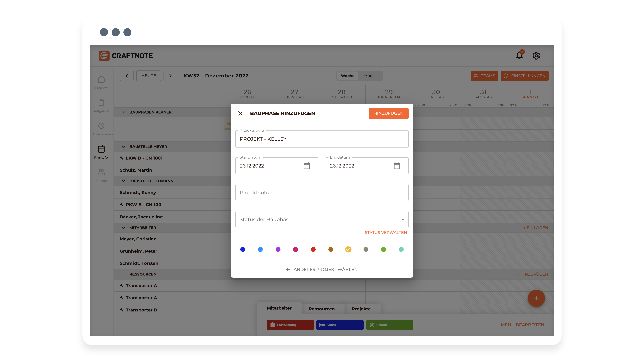
Task: Open the Startdatum calendar picker icon
Action: click(x=307, y=166)
